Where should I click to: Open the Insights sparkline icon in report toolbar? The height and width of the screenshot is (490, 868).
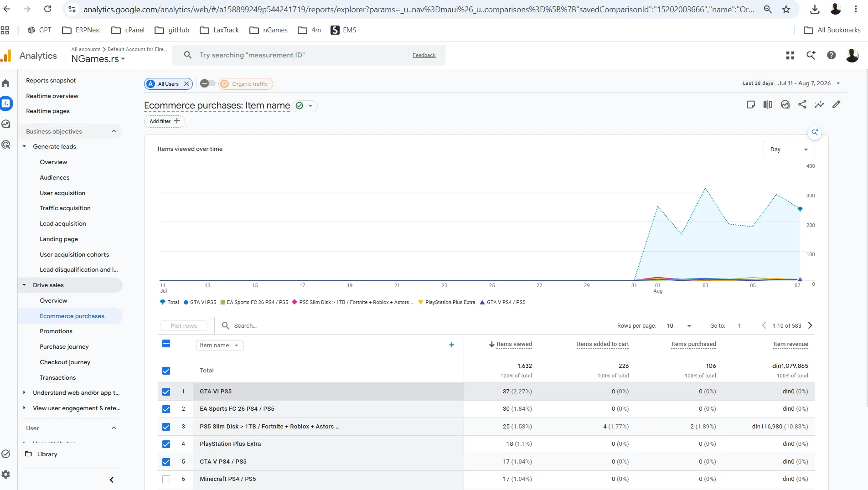coord(819,104)
